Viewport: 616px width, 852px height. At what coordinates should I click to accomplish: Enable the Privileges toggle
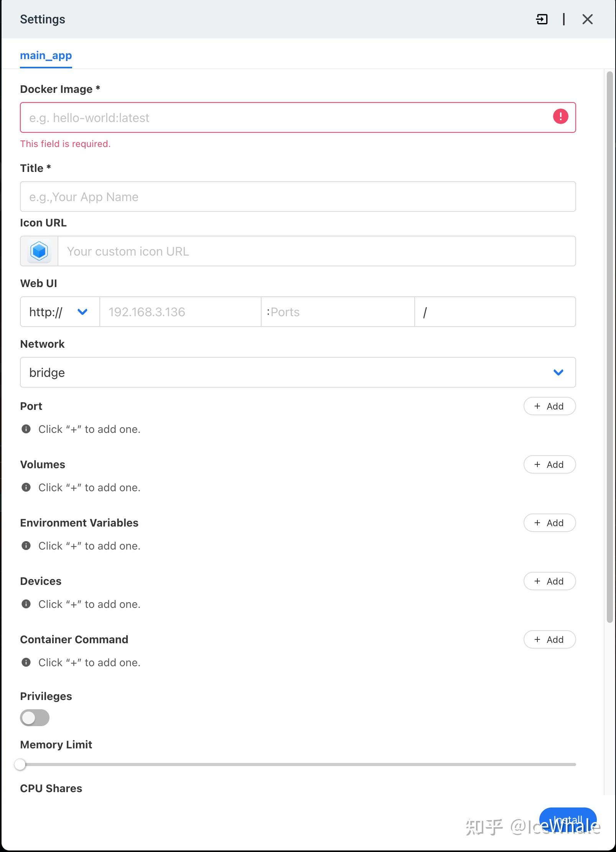point(35,718)
